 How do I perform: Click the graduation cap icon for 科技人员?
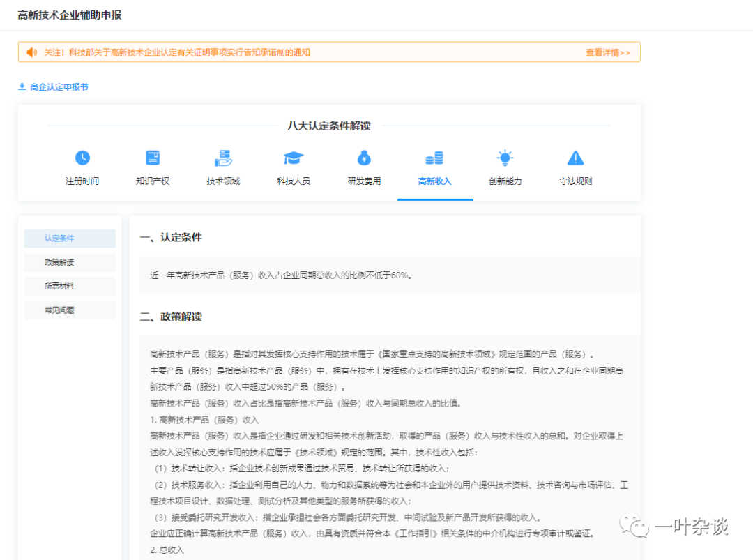pos(294,158)
